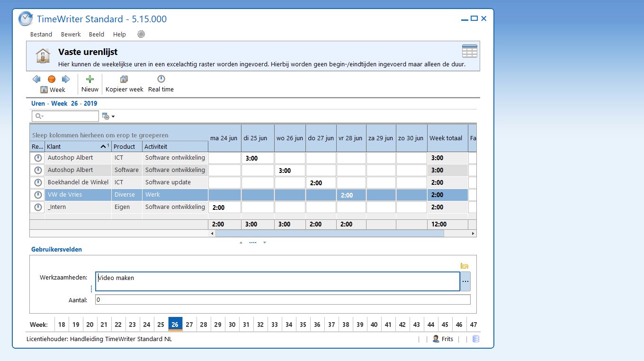Add a new entry with Nieuw
Image resolution: width=644 pixels, height=361 pixels.
coord(90,84)
